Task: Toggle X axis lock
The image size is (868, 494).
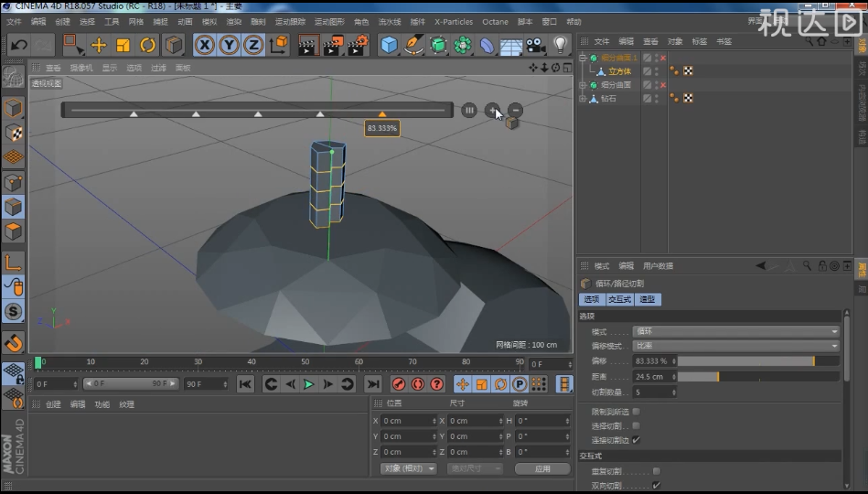Action: (205, 45)
